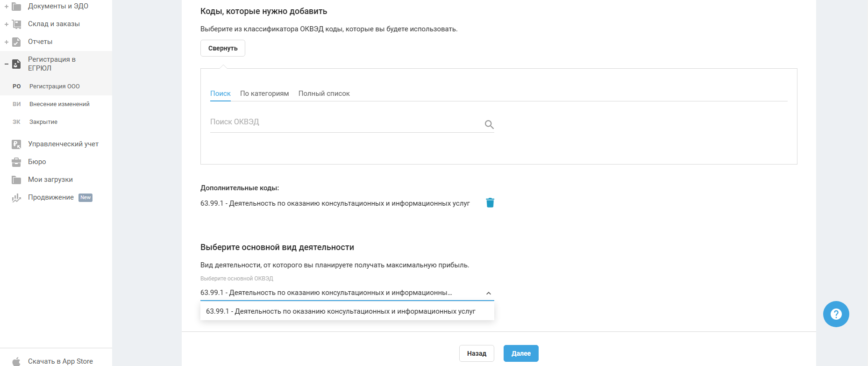The image size is (868, 366).
Task: Click the Свернуть button
Action: coord(223,48)
